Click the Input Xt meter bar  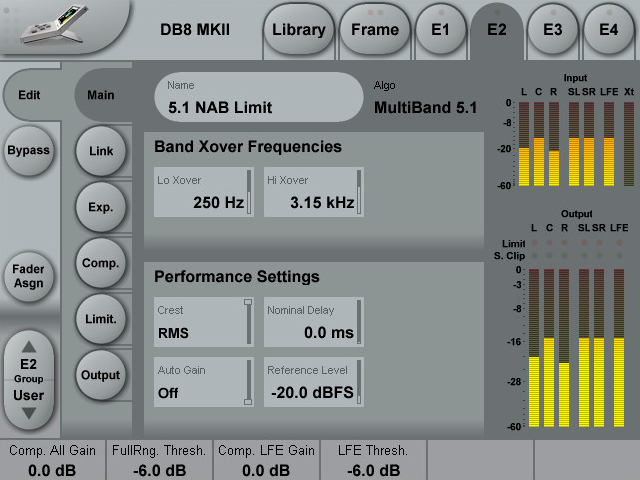629,144
